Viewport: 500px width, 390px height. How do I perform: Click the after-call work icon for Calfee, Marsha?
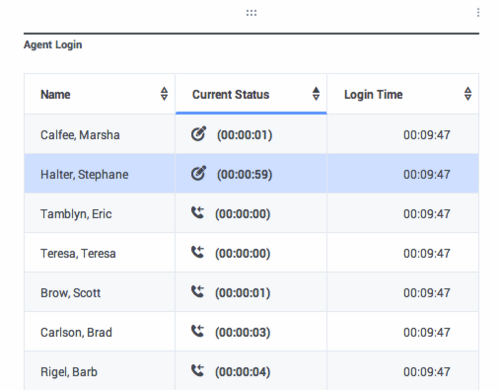[198, 134]
